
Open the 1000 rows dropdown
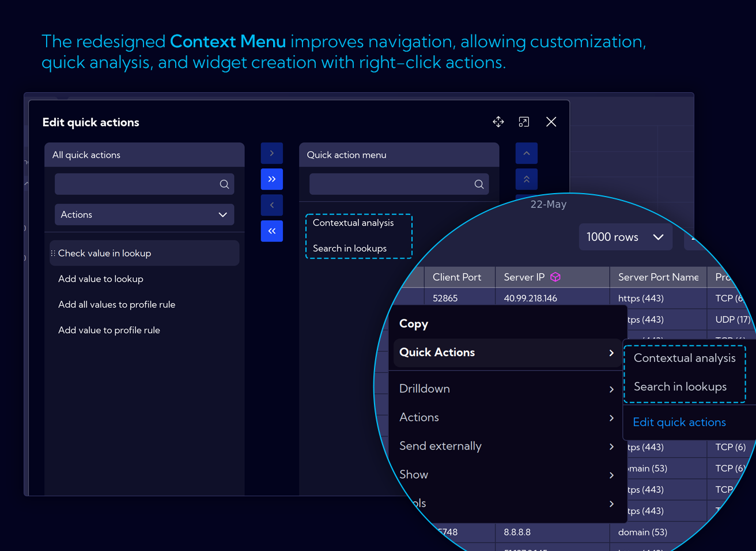[625, 237]
